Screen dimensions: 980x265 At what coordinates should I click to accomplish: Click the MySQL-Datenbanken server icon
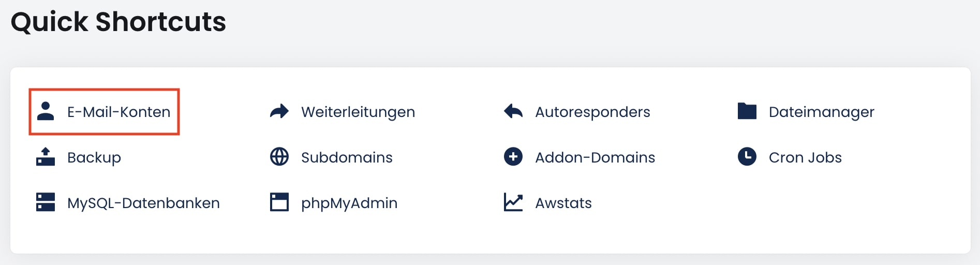(x=46, y=202)
